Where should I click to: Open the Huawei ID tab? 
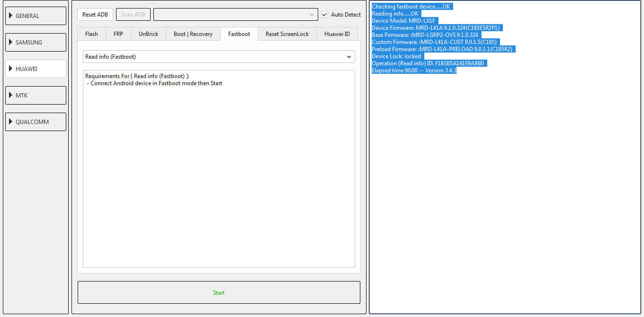coord(337,34)
